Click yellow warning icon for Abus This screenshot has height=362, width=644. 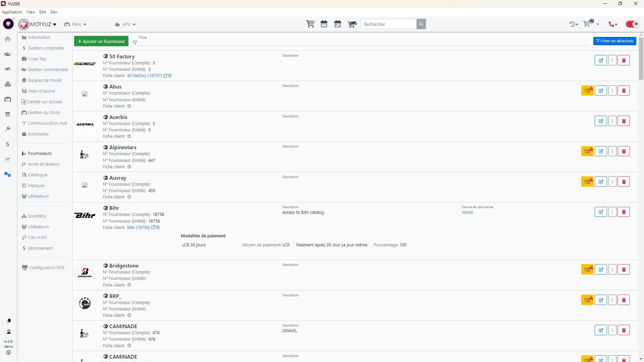[x=587, y=90]
